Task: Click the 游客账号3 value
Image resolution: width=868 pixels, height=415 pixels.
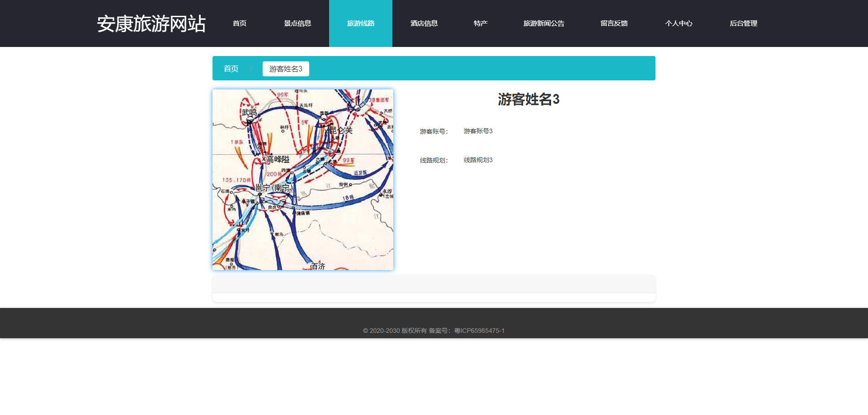Action: click(x=478, y=131)
